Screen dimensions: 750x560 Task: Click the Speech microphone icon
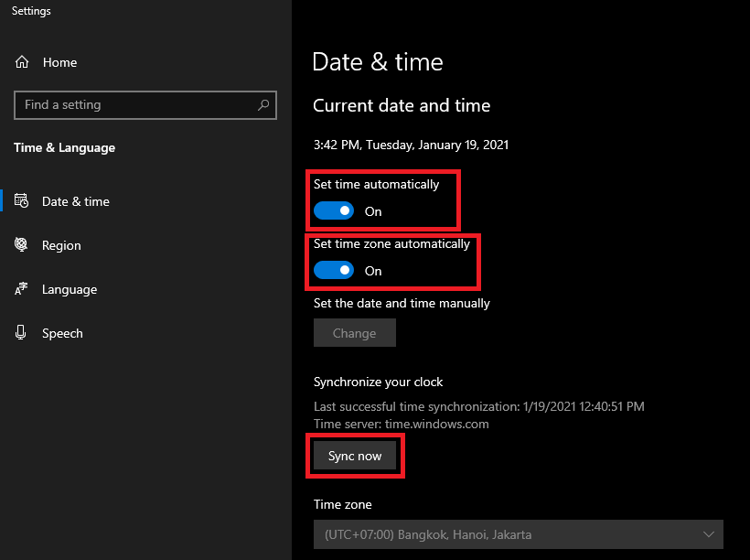(x=22, y=333)
